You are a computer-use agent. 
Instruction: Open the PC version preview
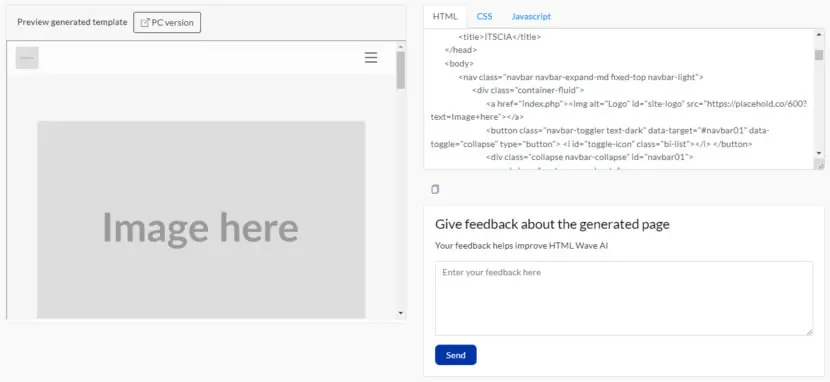click(x=167, y=23)
